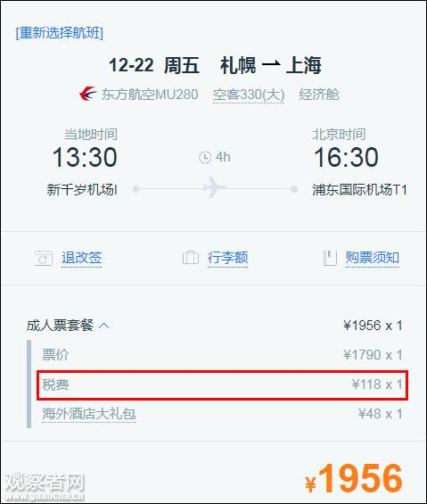Click the 东方航空MU280 flight number text
The image size is (427, 504).
point(150,95)
